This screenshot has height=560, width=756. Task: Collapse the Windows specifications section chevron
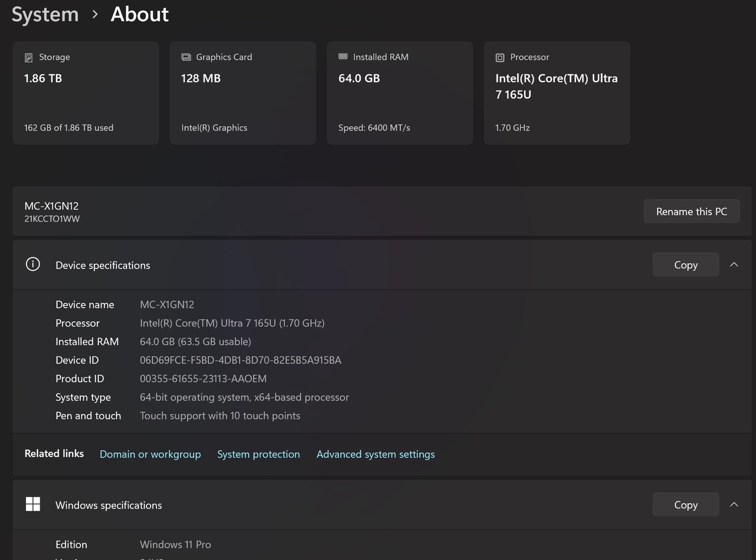[734, 505]
